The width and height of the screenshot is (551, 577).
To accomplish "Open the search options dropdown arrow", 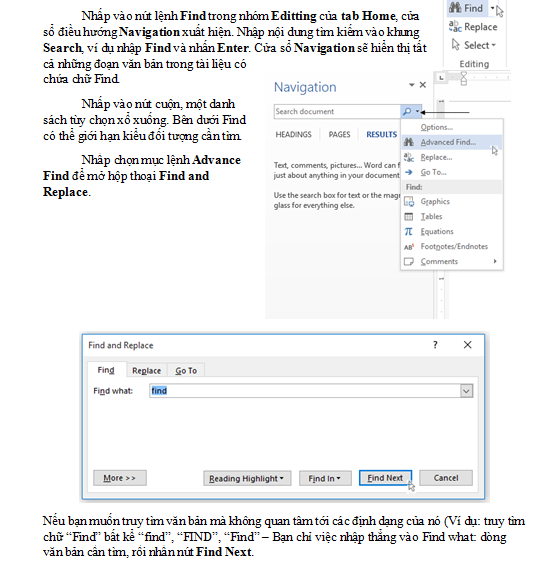I will point(417,111).
